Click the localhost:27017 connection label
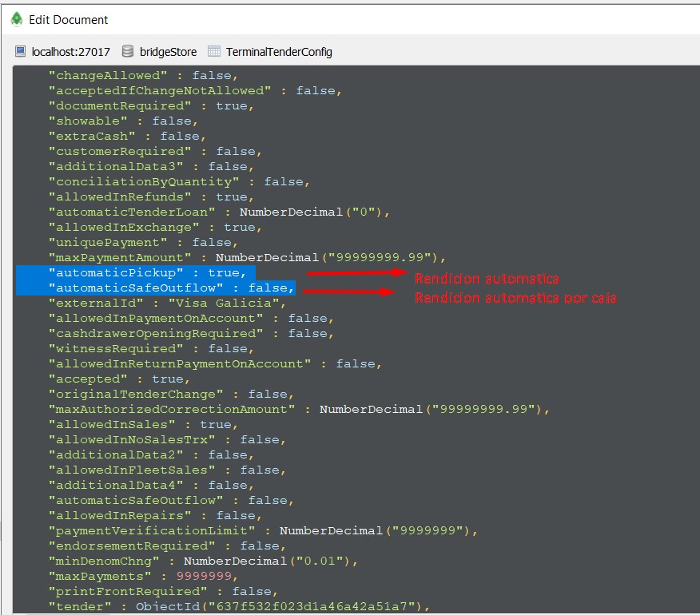This screenshot has width=700, height=615. point(70,52)
